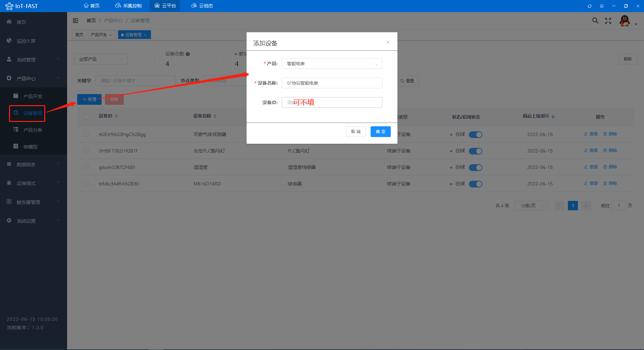Click page number 1 in pagination
Viewport: 644px width, 350px height.
pos(573,206)
